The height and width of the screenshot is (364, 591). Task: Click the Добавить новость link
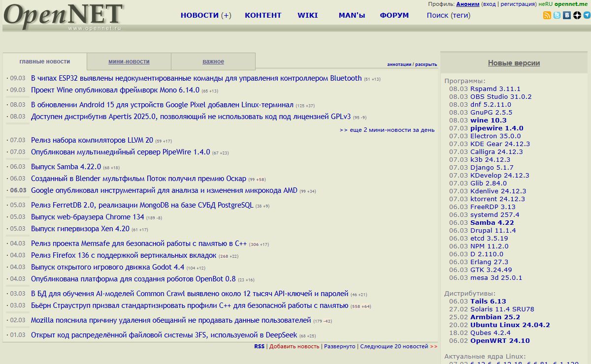[x=294, y=346]
